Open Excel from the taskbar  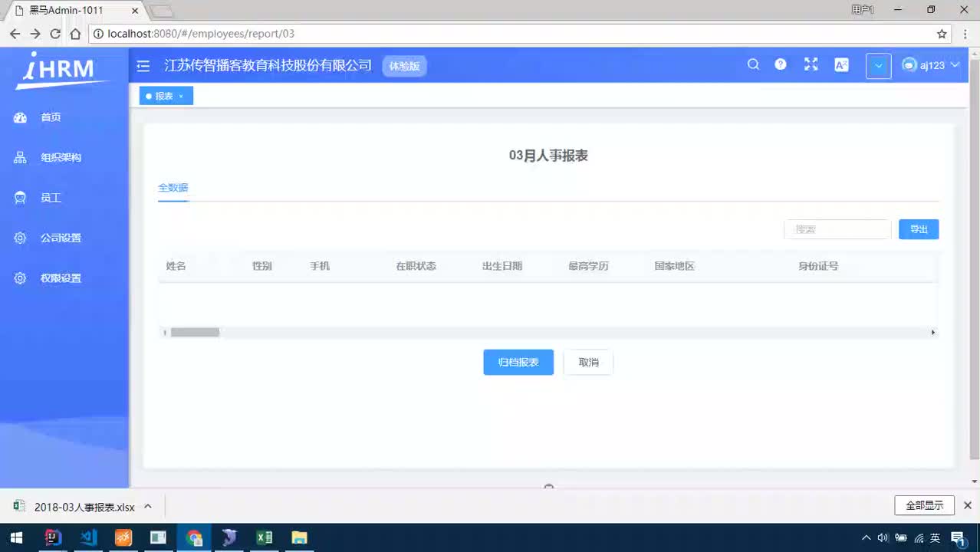(x=265, y=537)
